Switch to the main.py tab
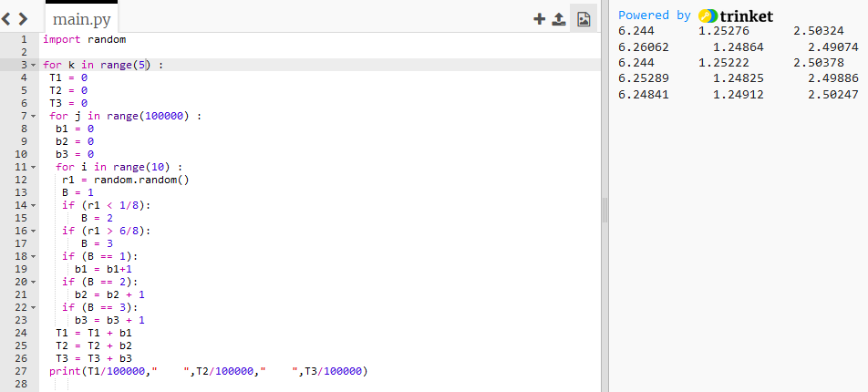Screen dimensions: 868x392 [x=83, y=19]
